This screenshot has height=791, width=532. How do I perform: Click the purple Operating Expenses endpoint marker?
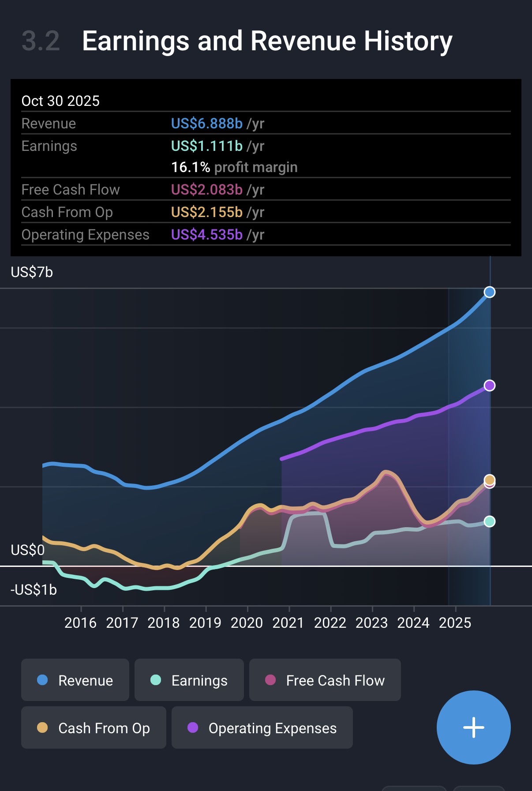coord(489,386)
